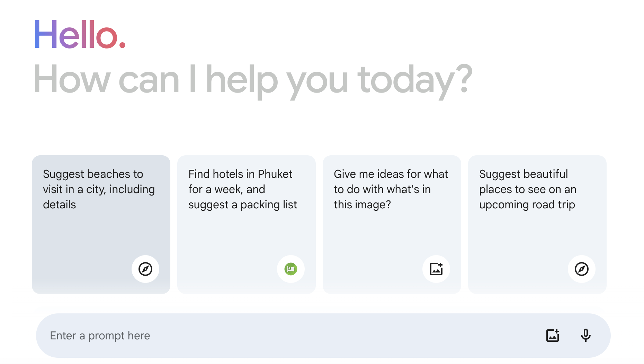Activate the image analysis icon on the third card

(x=436, y=269)
